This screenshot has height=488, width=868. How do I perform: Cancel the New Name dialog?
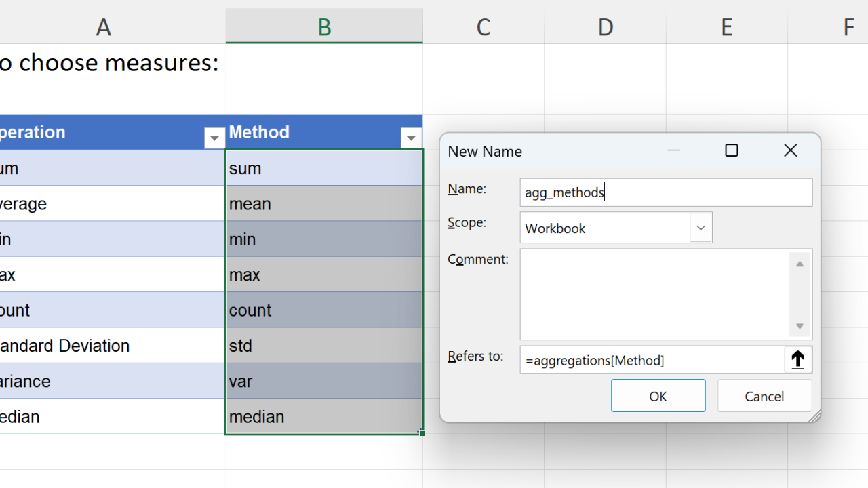point(764,396)
